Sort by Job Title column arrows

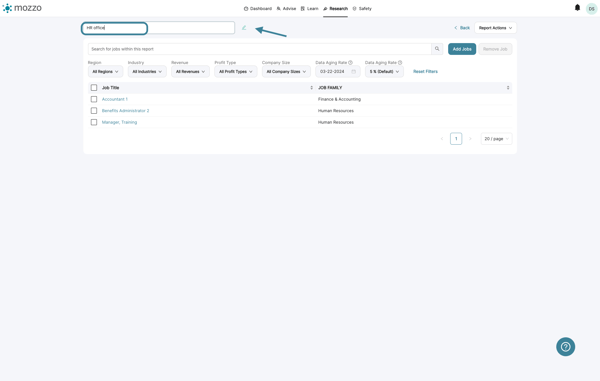(311, 88)
